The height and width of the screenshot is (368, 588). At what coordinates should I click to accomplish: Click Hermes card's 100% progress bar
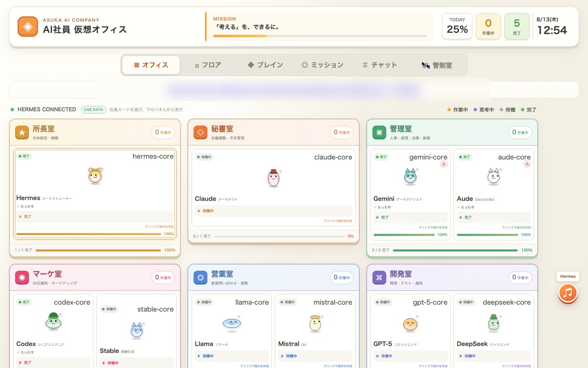click(89, 234)
